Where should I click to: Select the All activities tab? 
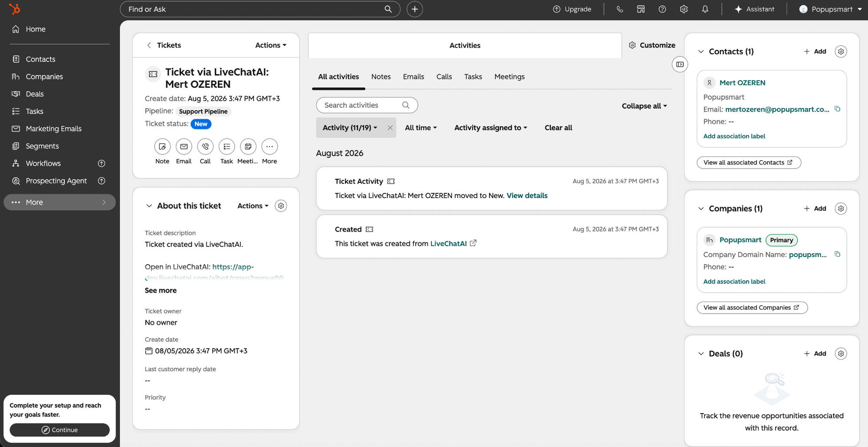339,76
